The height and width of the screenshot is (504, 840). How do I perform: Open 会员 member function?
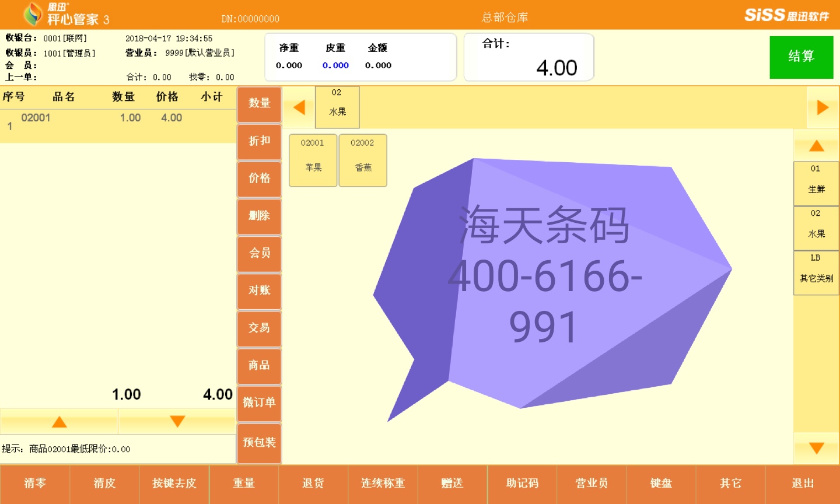coord(259,253)
